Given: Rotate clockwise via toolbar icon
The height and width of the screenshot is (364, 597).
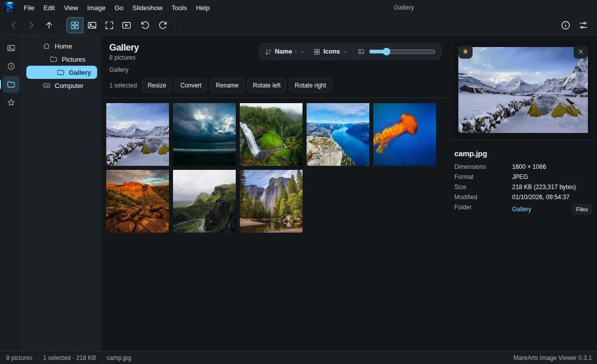Looking at the screenshot, I should click(163, 25).
